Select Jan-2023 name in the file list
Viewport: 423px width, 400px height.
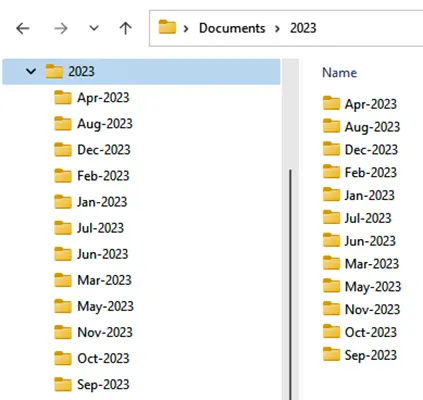(x=370, y=195)
